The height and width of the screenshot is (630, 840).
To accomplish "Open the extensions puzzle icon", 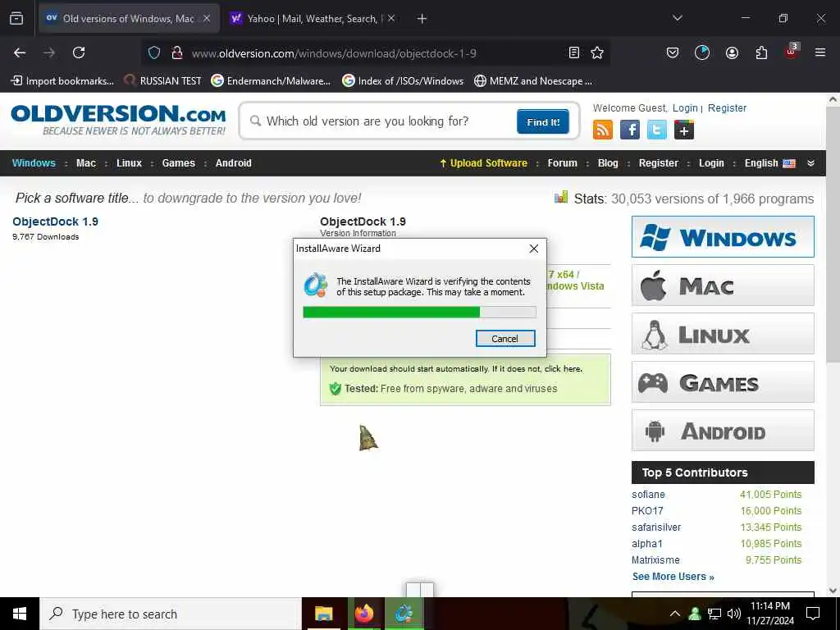I will (x=761, y=52).
